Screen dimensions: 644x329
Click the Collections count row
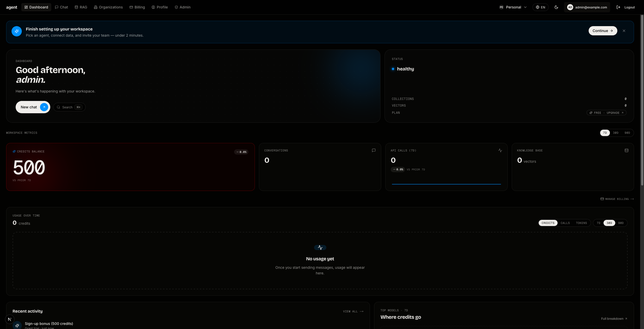point(509,99)
